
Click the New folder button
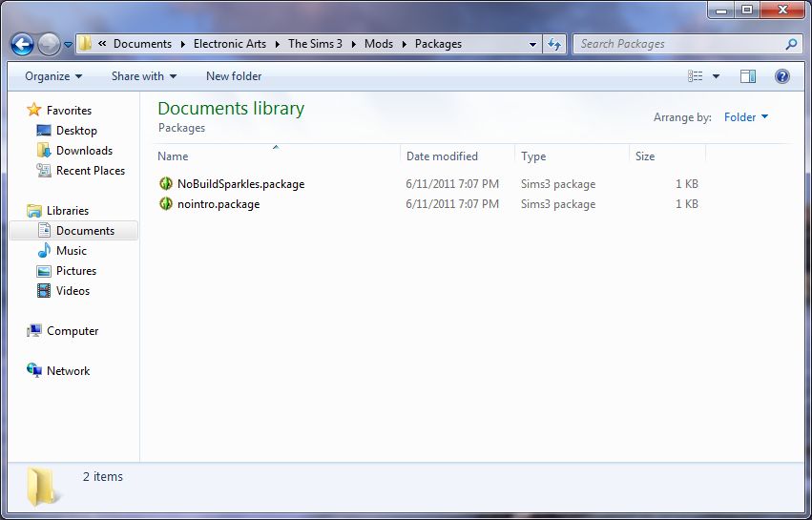[x=234, y=76]
